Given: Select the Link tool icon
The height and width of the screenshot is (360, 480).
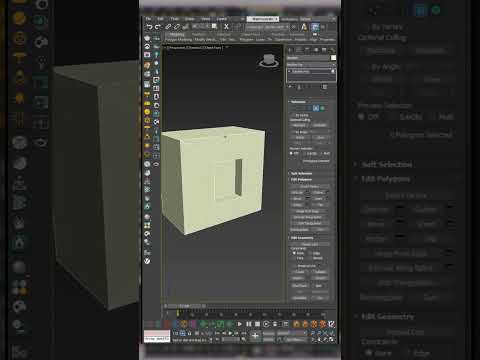Looking at the screenshot, I should tap(168, 27).
